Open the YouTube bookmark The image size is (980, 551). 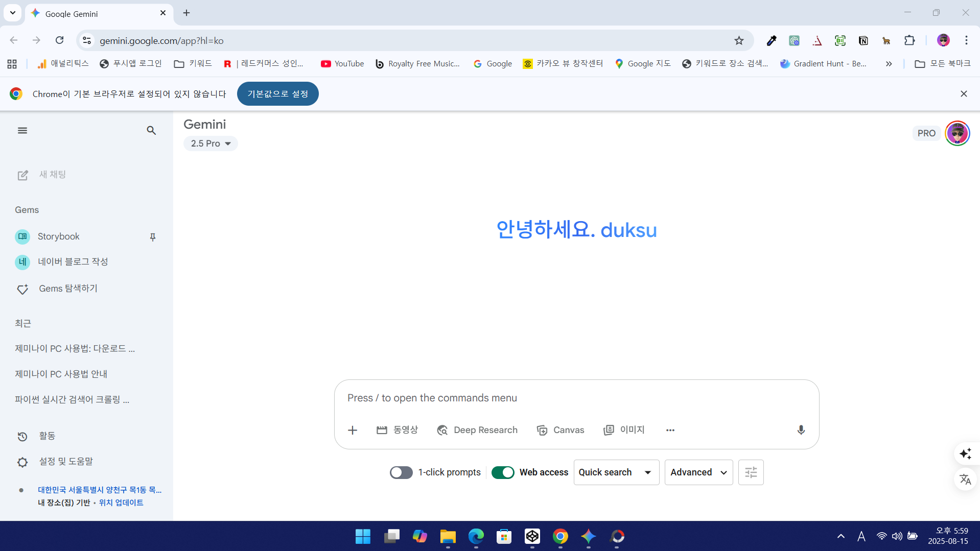[342, 64]
